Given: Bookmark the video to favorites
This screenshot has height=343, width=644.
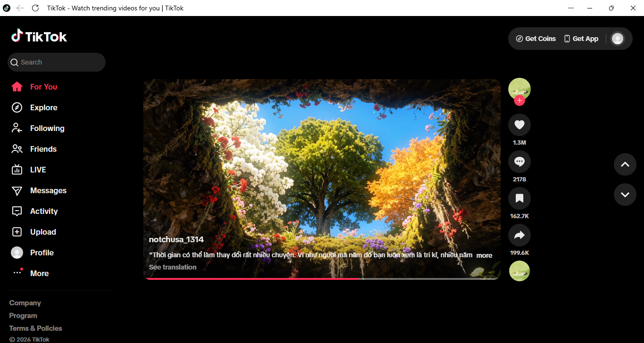Looking at the screenshot, I should tap(519, 198).
